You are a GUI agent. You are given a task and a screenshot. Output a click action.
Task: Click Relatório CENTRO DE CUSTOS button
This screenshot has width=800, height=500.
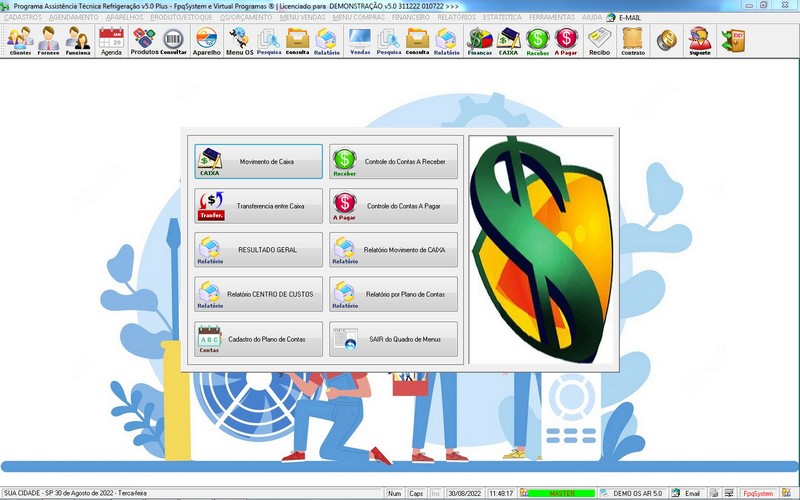pos(258,294)
